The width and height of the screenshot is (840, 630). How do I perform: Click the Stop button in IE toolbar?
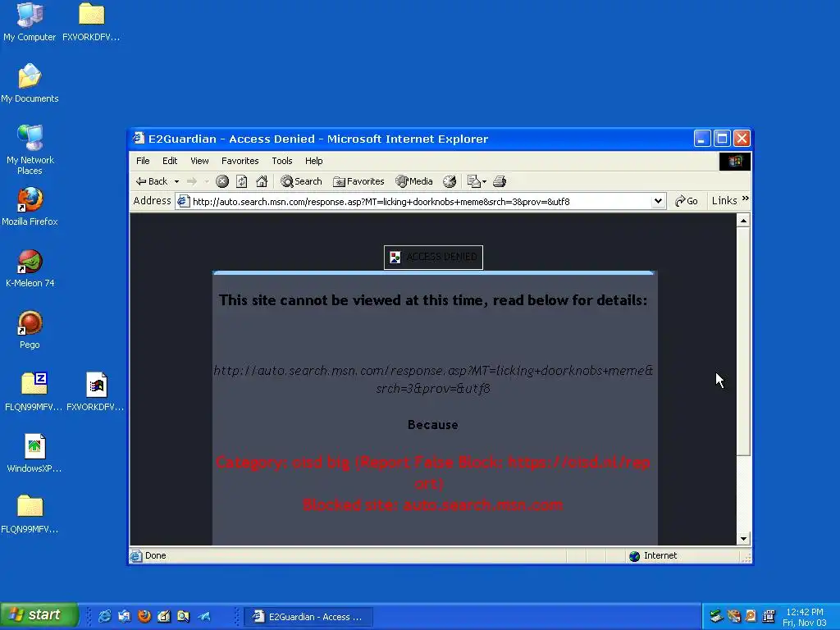click(222, 181)
